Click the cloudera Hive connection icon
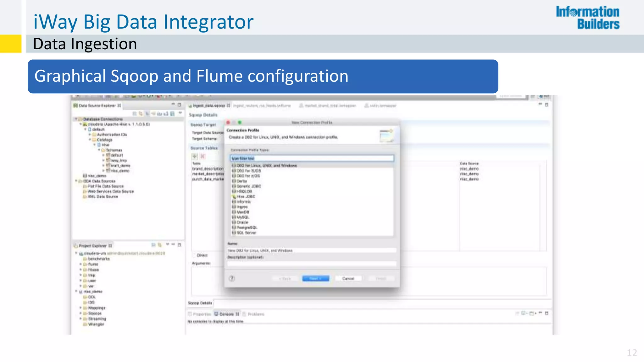644x362 pixels. click(85, 124)
